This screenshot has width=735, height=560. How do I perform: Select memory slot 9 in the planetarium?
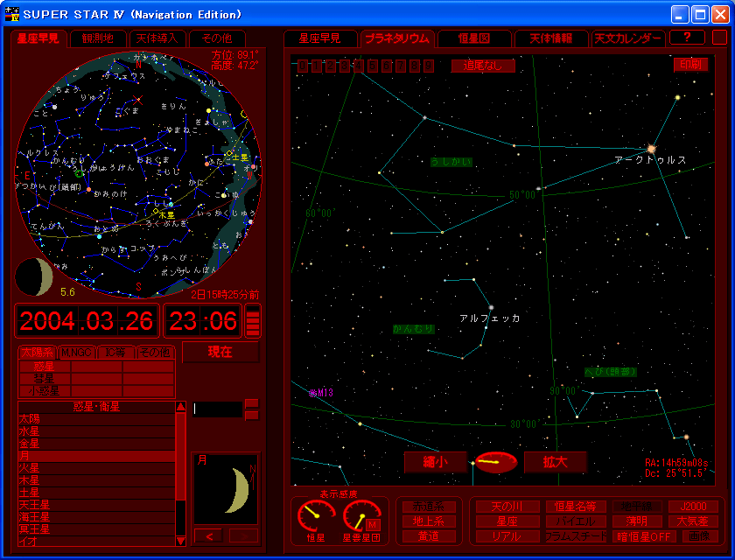[429, 66]
